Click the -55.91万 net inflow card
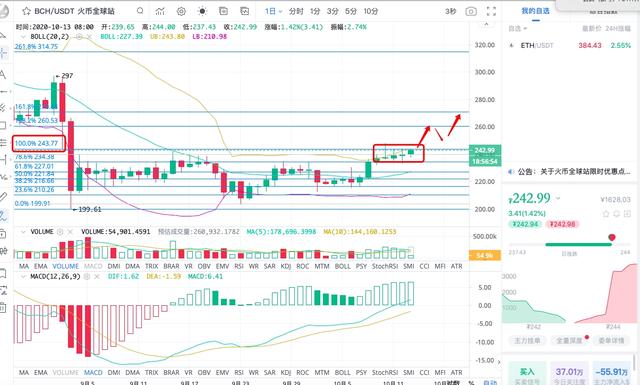 click(611, 374)
